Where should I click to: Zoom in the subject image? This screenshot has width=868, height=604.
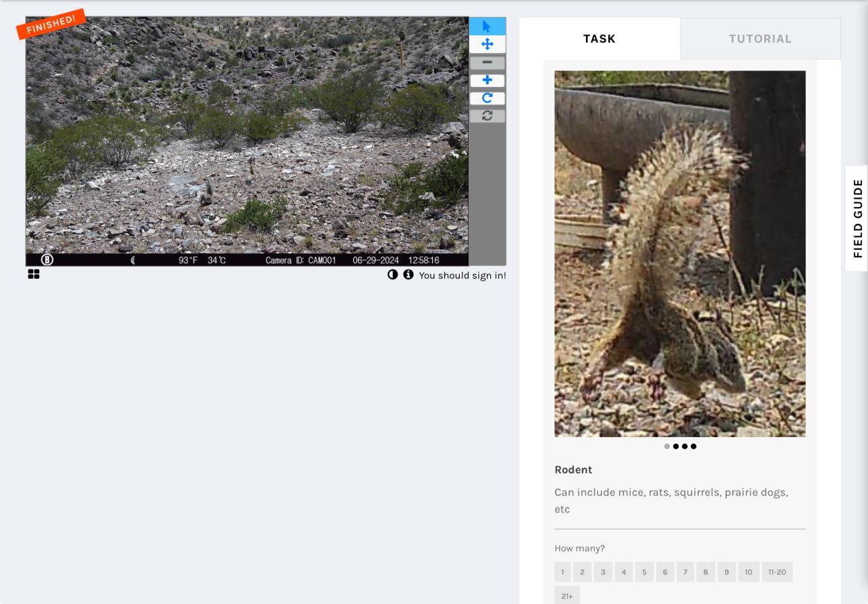487,80
